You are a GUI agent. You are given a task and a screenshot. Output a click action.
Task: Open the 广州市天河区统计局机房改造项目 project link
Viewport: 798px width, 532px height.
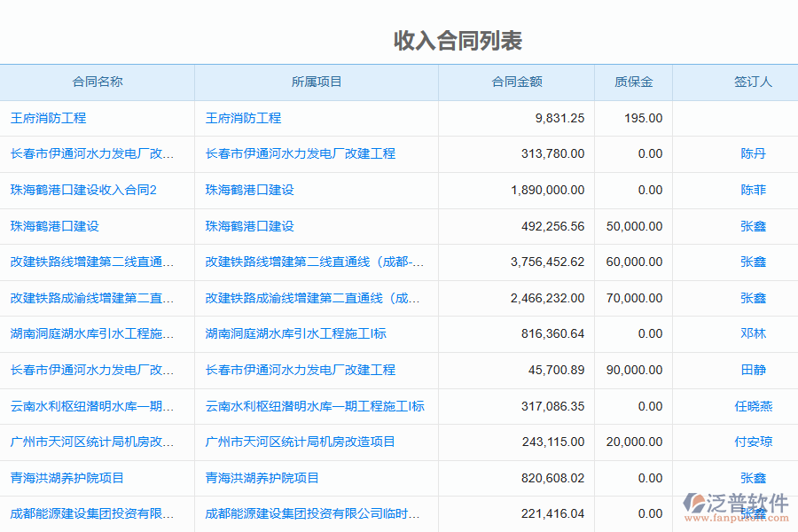301,442
